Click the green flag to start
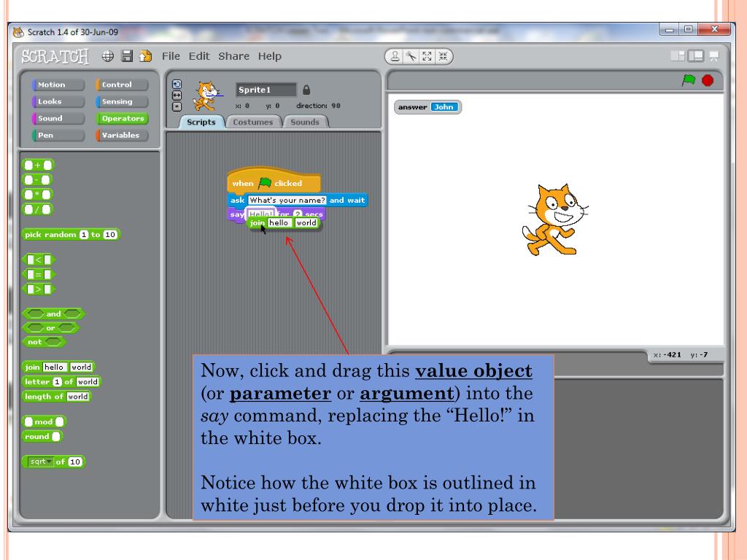Screen dimensions: 747x560 (689, 80)
